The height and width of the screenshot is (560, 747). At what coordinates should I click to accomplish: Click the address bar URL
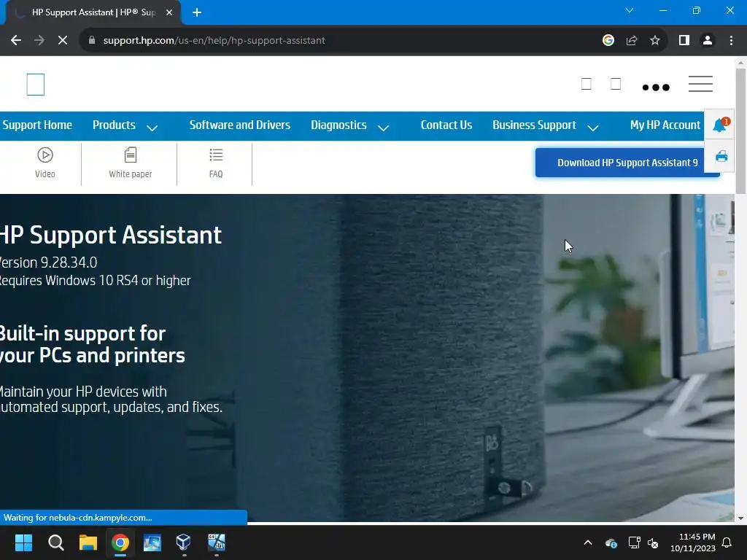[214, 41]
